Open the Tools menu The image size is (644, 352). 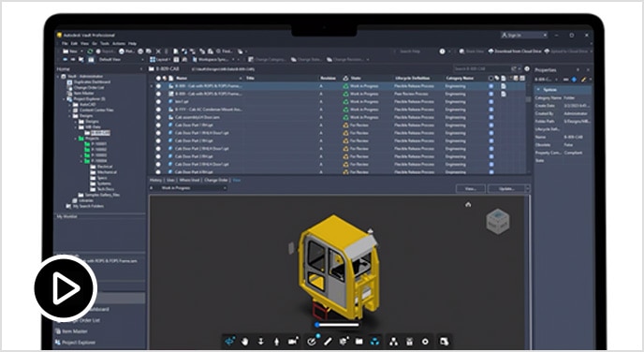105,44
